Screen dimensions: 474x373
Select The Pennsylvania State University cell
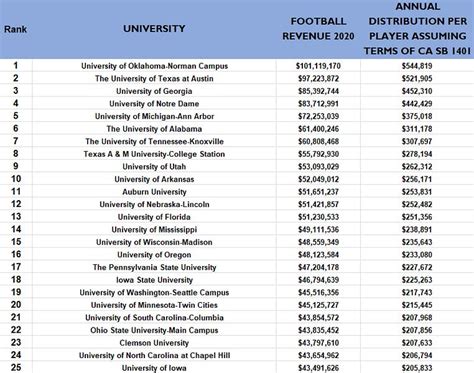(154, 267)
